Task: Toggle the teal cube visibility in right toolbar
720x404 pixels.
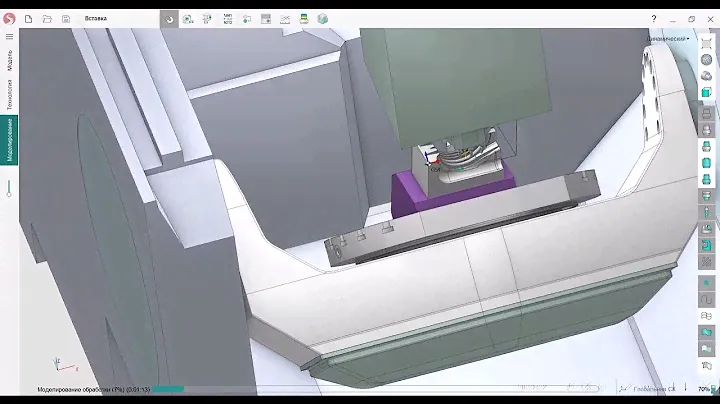Action: click(706, 93)
